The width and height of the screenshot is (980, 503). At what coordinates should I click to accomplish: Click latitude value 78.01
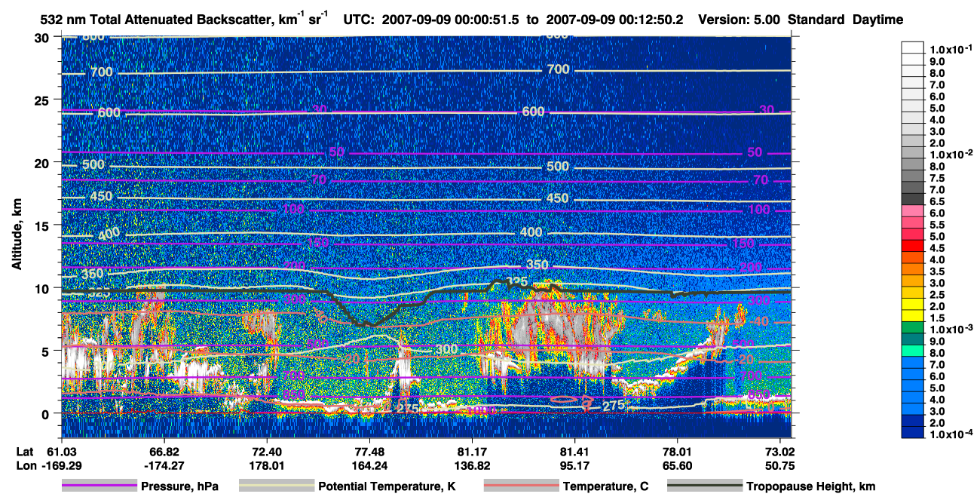(678, 451)
